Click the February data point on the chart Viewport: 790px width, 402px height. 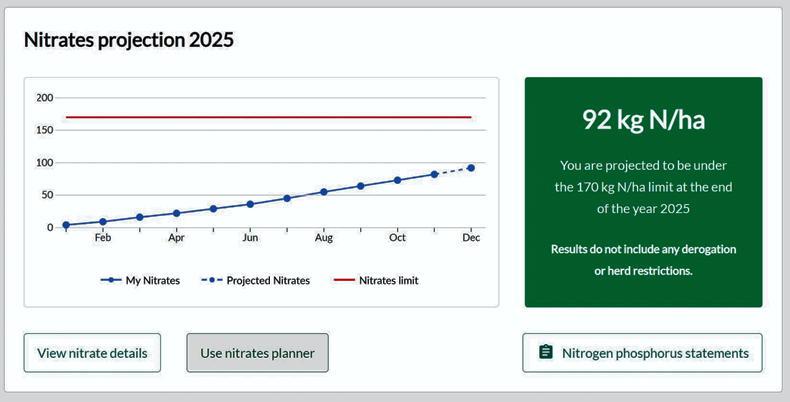click(x=102, y=221)
